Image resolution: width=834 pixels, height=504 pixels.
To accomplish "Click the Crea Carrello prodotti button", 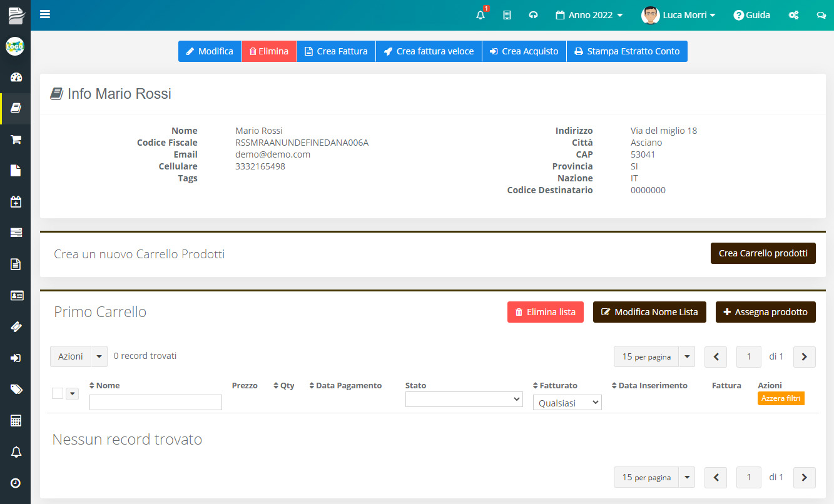I will tap(763, 253).
